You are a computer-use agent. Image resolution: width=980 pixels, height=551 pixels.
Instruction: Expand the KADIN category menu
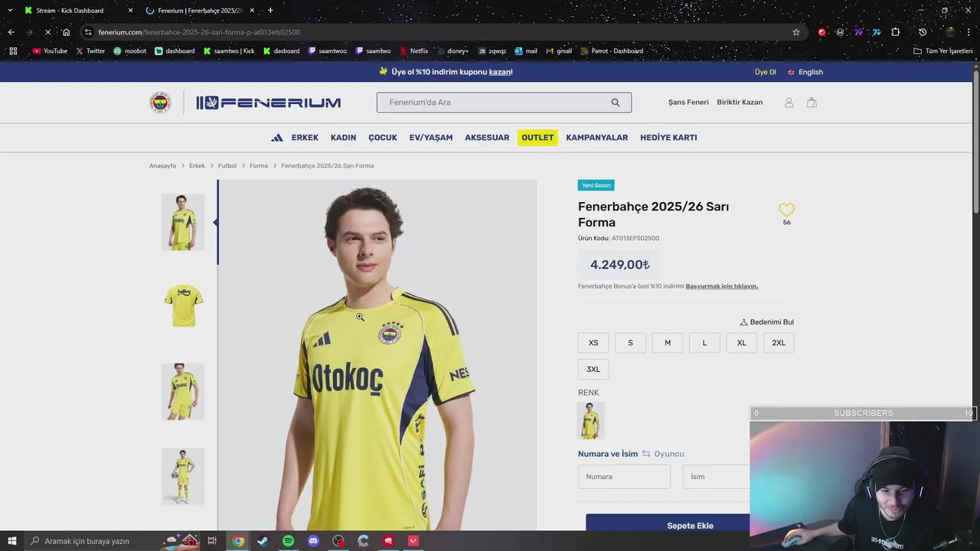pyautogui.click(x=343, y=138)
